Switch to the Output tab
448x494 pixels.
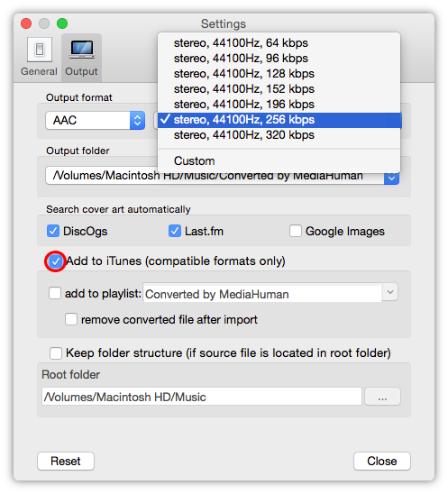(x=82, y=58)
